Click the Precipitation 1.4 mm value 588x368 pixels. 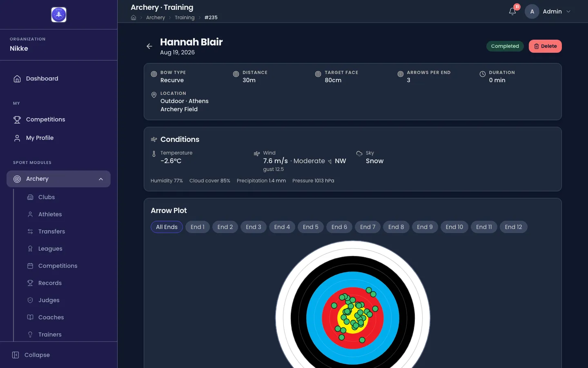click(x=261, y=181)
